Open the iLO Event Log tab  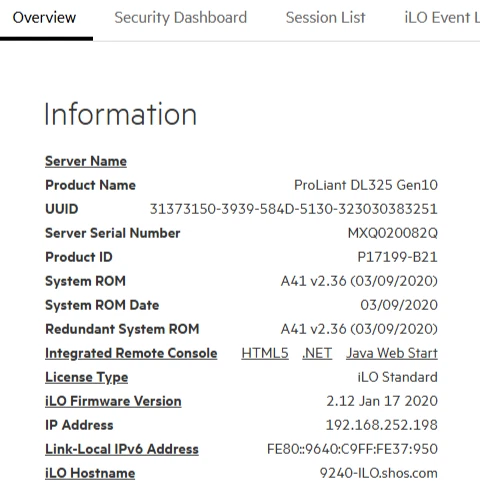(442, 18)
